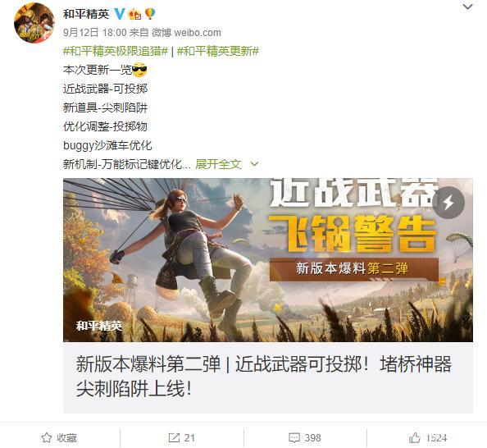The height and width of the screenshot is (448, 487).
Task: Click the blue V verified badge
Action: [x=120, y=14]
